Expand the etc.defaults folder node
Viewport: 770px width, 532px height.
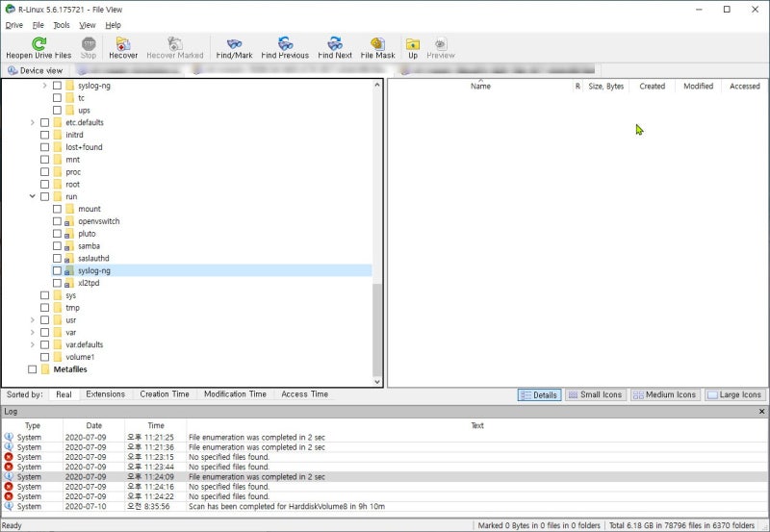click(33, 122)
